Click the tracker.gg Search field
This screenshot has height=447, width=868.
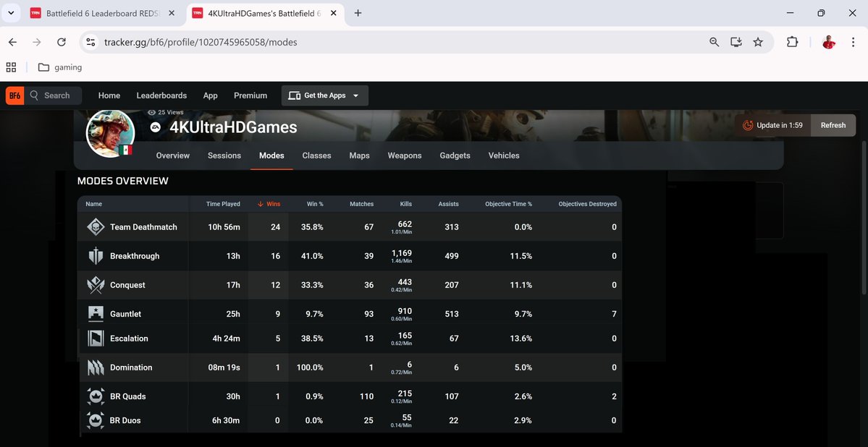[53, 95]
